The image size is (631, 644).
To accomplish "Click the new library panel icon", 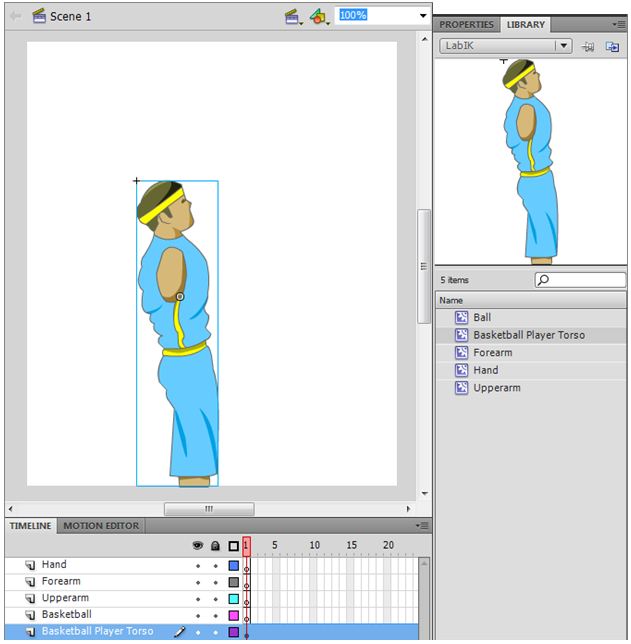I will (612, 46).
